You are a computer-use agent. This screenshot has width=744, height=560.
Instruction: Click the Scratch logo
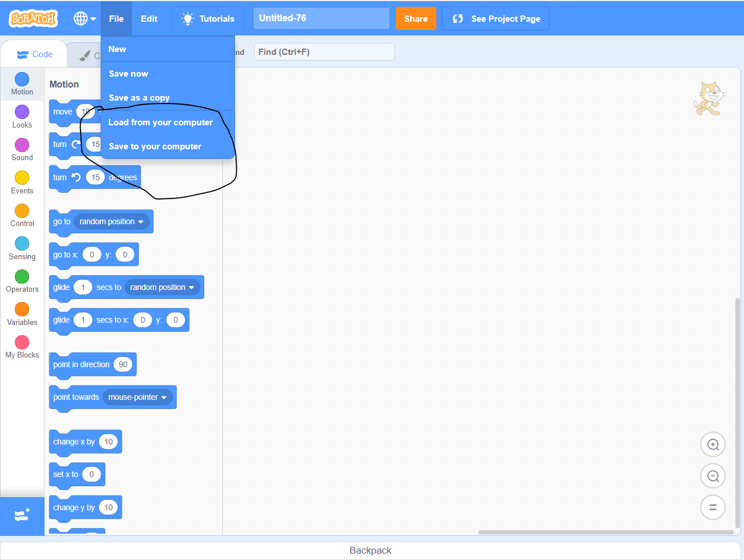tap(33, 18)
